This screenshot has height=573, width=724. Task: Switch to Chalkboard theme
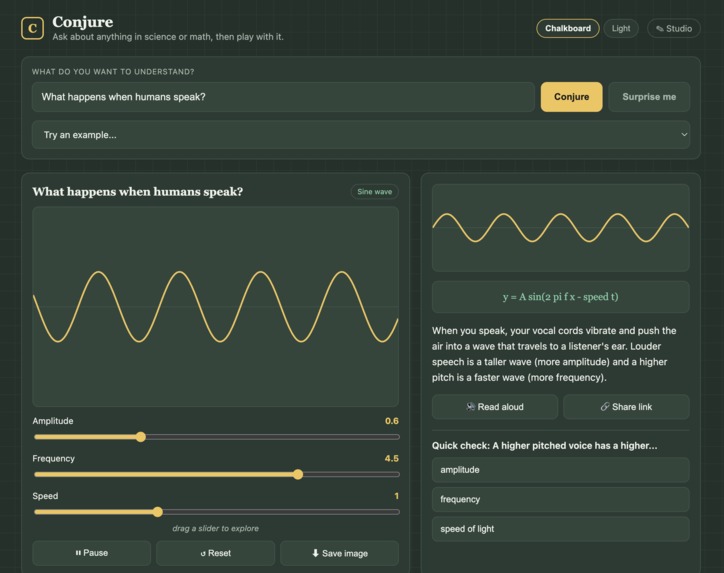[567, 28]
